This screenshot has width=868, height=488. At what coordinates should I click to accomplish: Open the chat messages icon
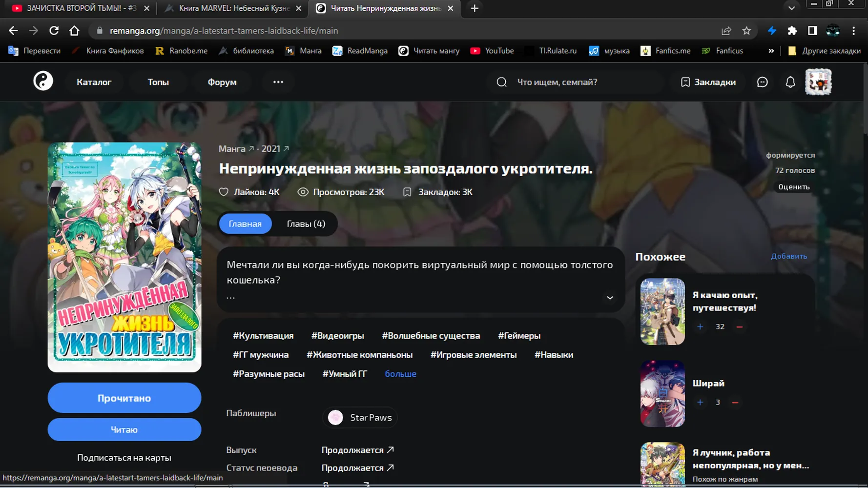pyautogui.click(x=763, y=82)
